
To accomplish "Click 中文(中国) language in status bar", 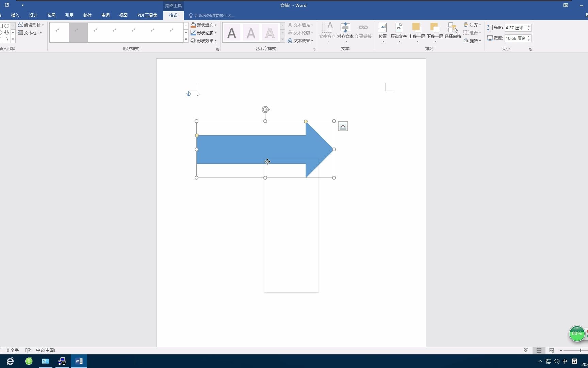I will pyautogui.click(x=46, y=350).
